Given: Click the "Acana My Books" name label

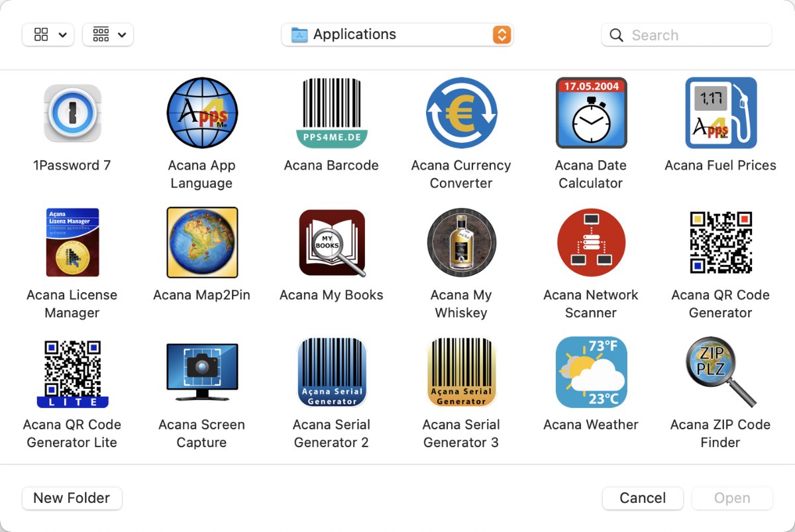Looking at the screenshot, I should pos(331,295).
